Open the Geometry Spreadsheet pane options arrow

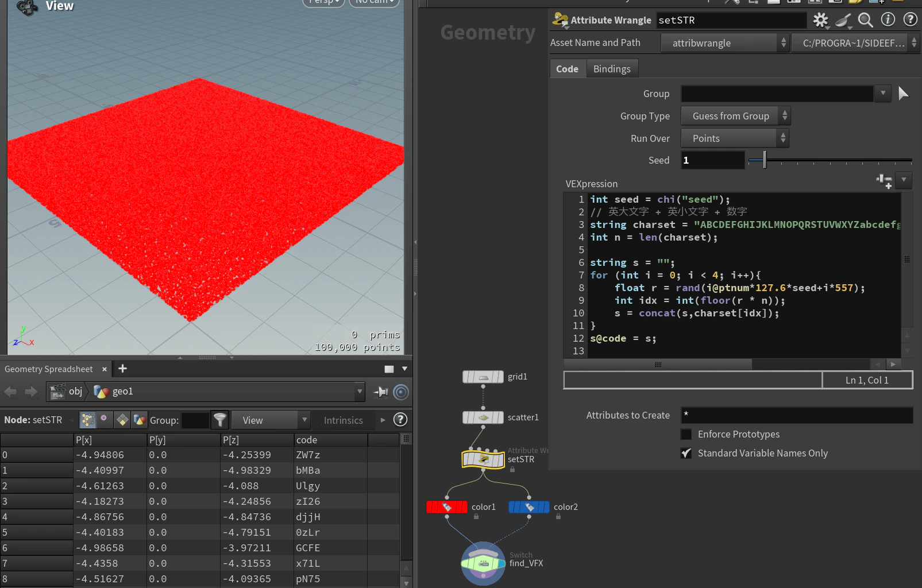404,369
